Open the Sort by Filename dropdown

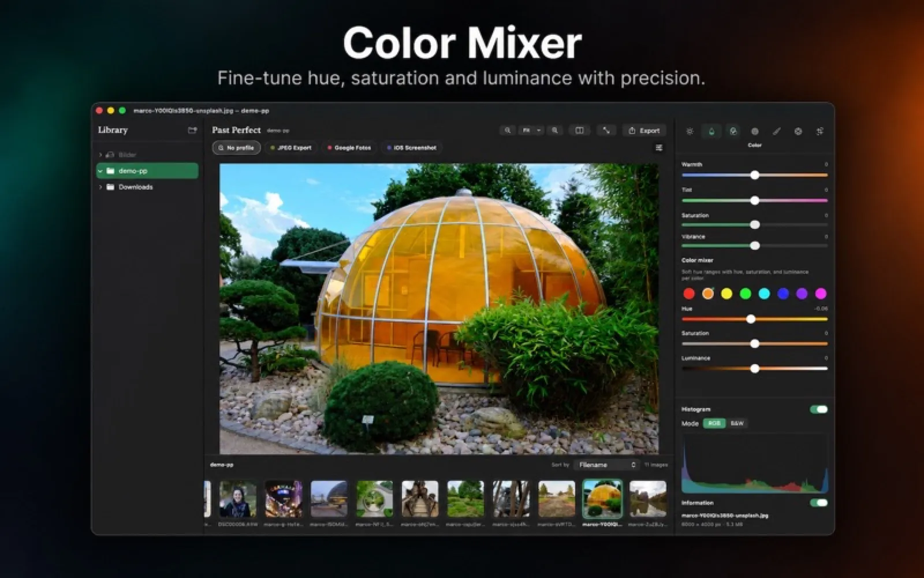[606, 465]
